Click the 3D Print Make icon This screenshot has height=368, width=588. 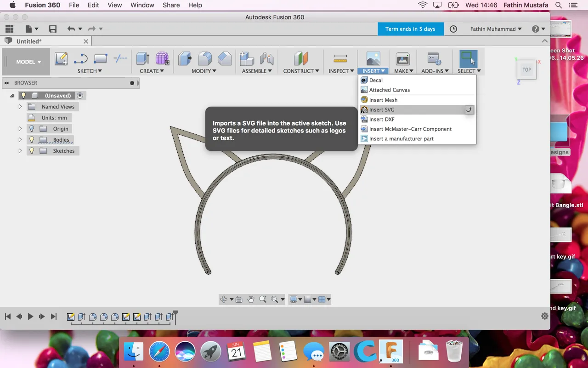click(403, 59)
